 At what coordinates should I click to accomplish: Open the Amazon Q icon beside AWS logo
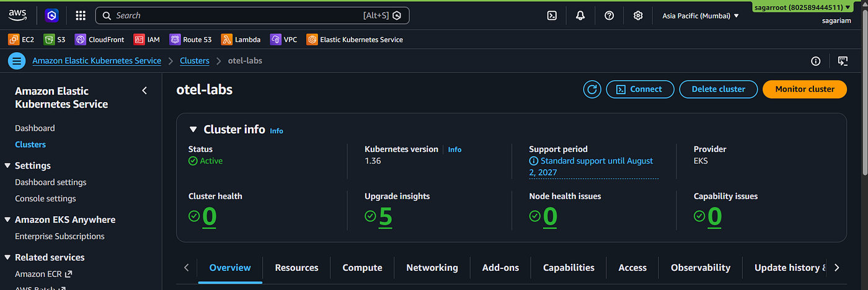(x=51, y=15)
